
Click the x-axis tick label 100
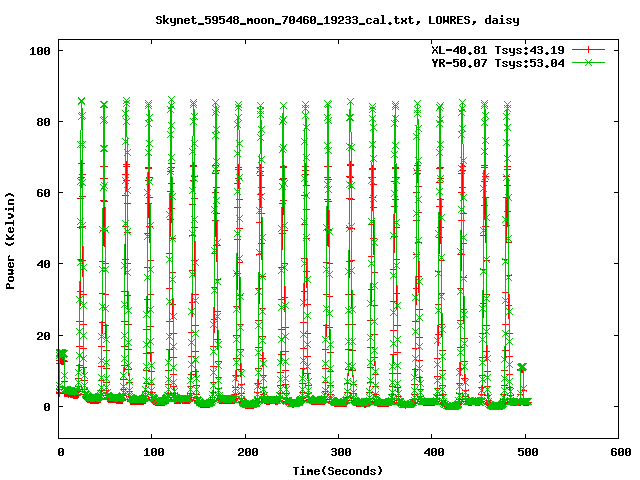(x=153, y=452)
